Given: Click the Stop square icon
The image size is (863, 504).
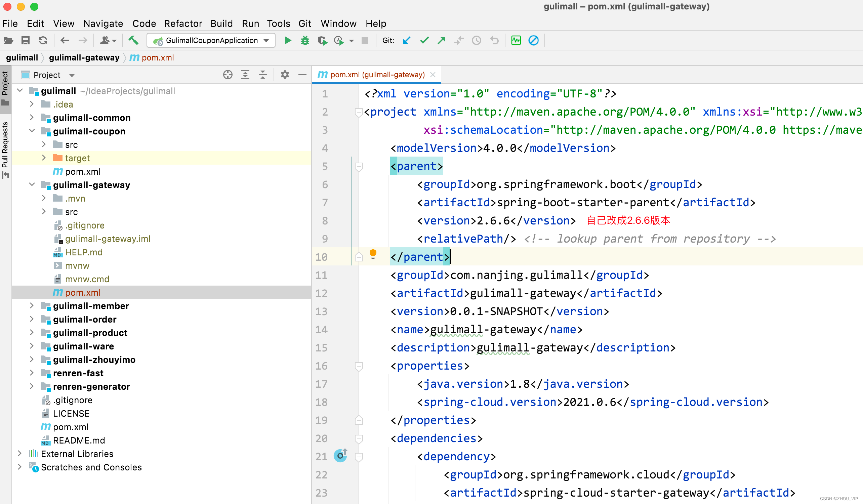Looking at the screenshot, I should click(365, 40).
